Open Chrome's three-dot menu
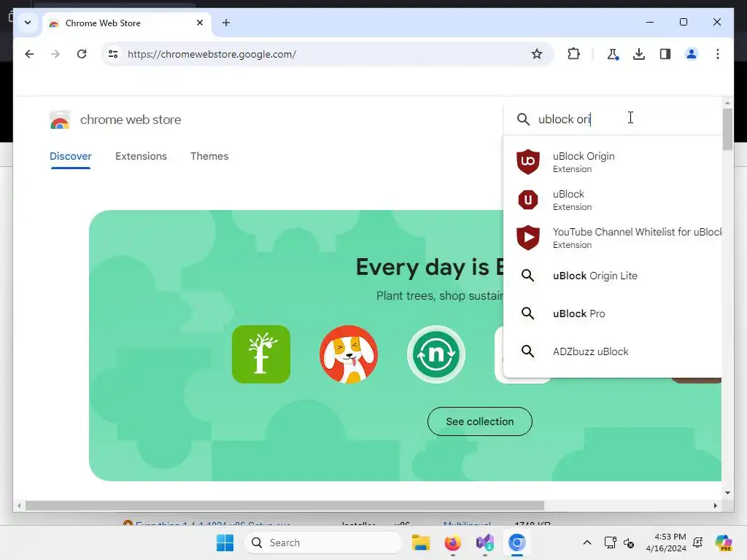Image resolution: width=747 pixels, height=560 pixels. [718, 54]
